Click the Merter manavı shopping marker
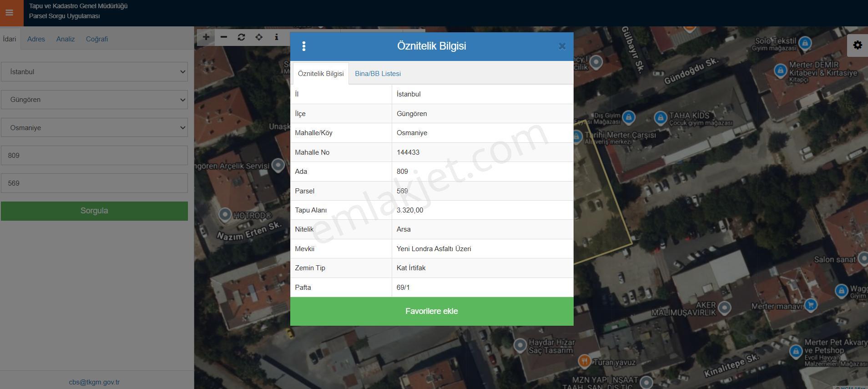This screenshot has height=389, width=868. click(x=810, y=305)
